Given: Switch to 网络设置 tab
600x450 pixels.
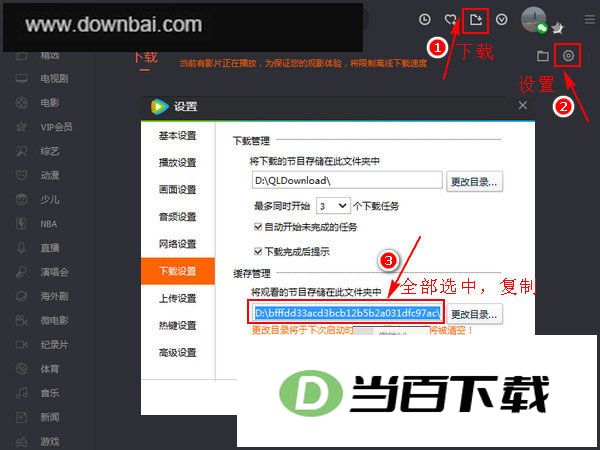Looking at the screenshot, I should [x=178, y=244].
